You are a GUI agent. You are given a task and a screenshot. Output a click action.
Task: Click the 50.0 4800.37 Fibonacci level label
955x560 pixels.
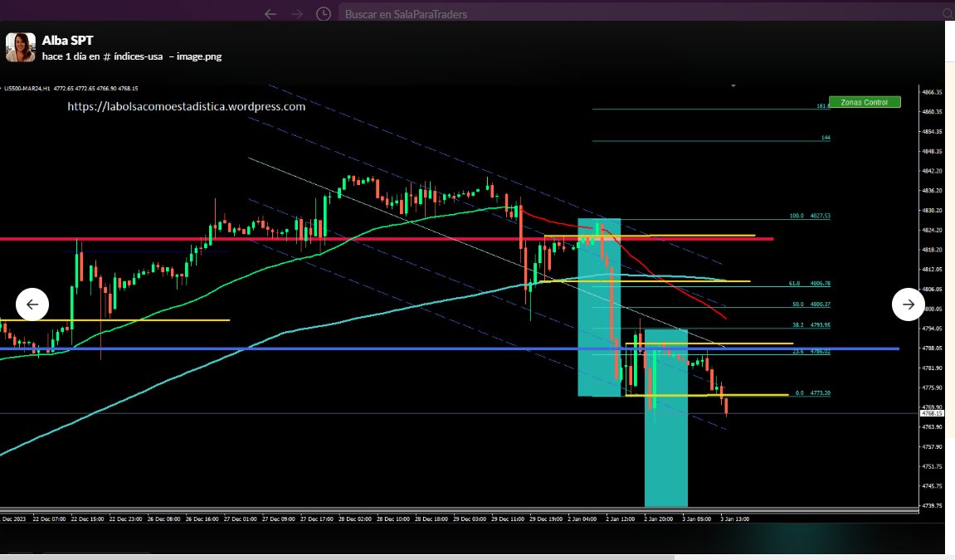click(811, 304)
